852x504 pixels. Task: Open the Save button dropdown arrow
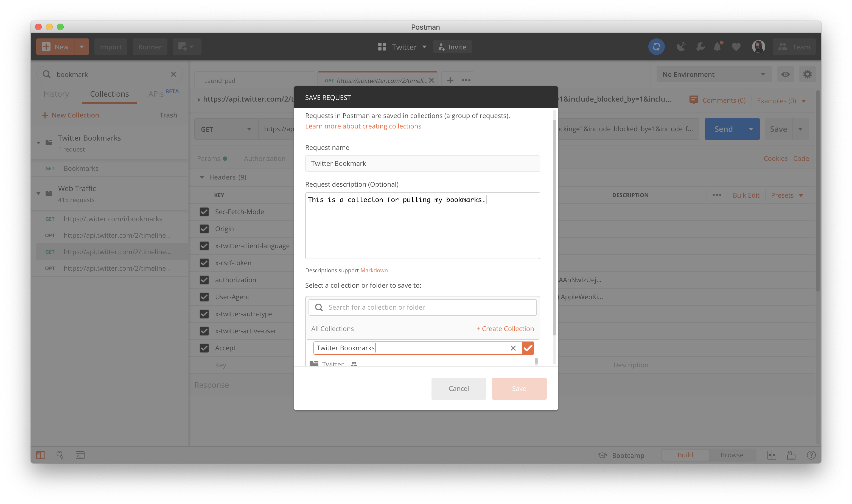[x=800, y=129]
